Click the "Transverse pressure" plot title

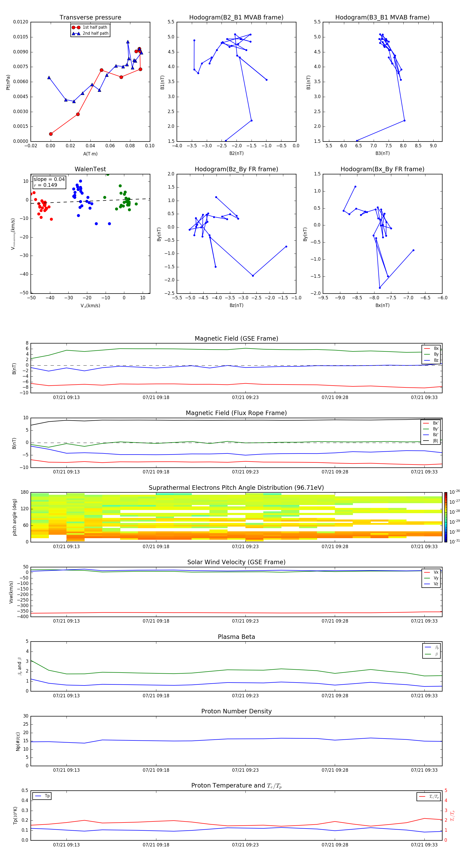coord(90,18)
